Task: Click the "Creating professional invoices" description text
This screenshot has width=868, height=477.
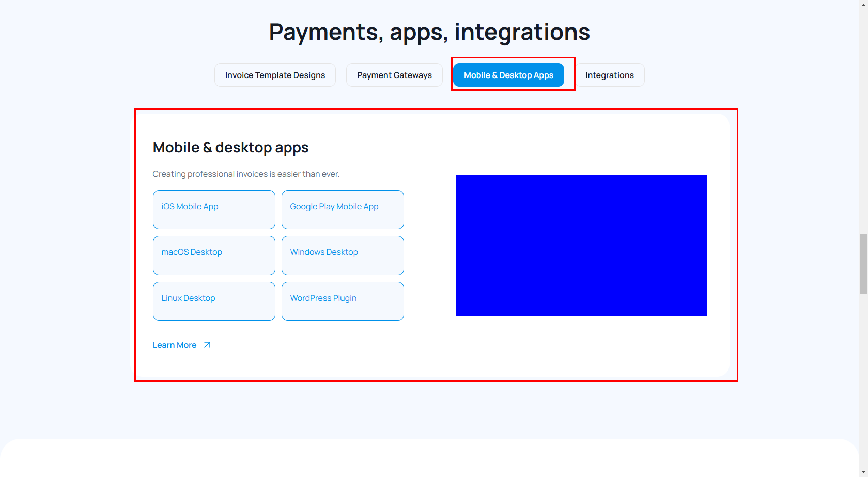Action: point(246,174)
